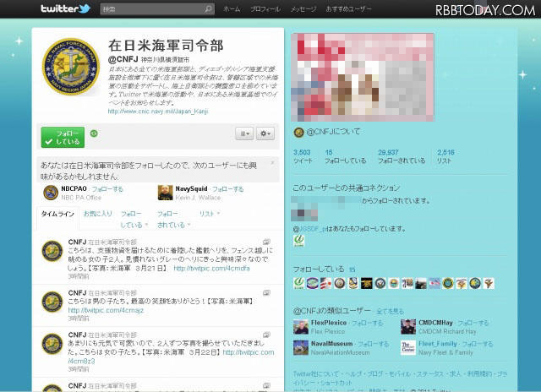This screenshot has height=392, width=541.
Task: Click CNFJ name on first tweet
Action: point(77,242)
